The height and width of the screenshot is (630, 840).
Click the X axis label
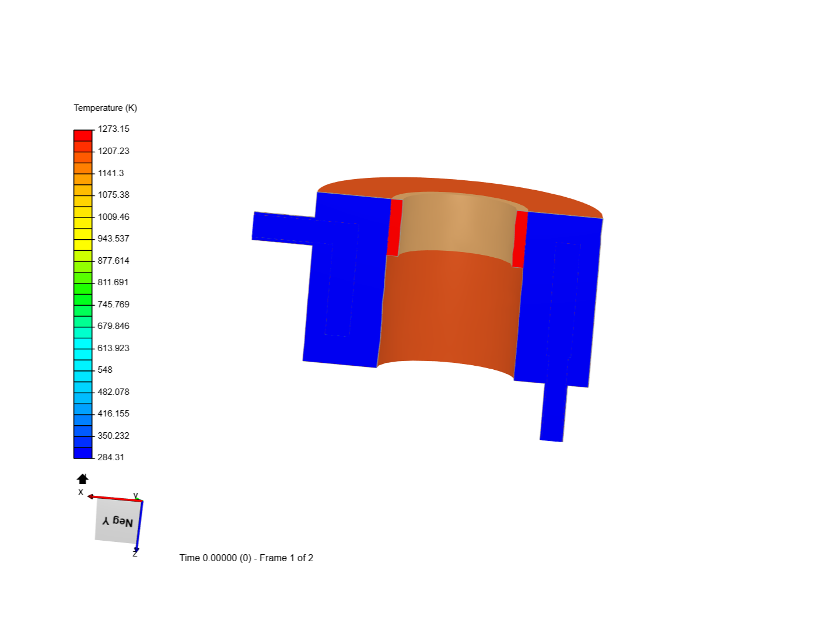81,492
